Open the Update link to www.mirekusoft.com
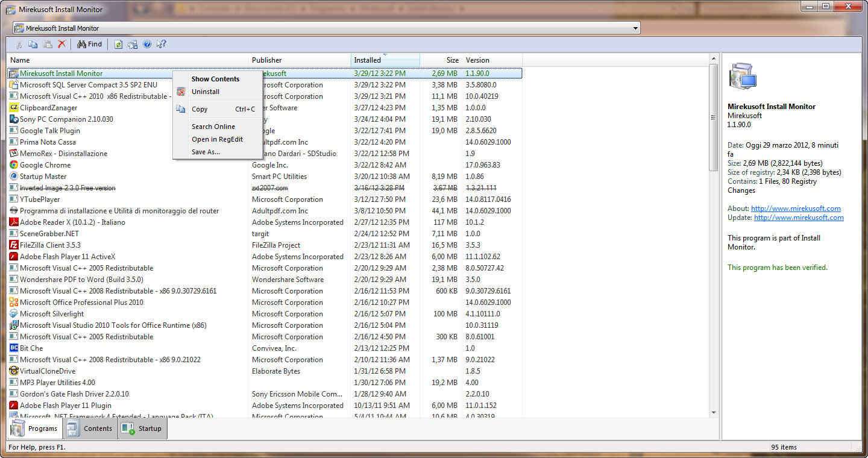 coord(798,218)
